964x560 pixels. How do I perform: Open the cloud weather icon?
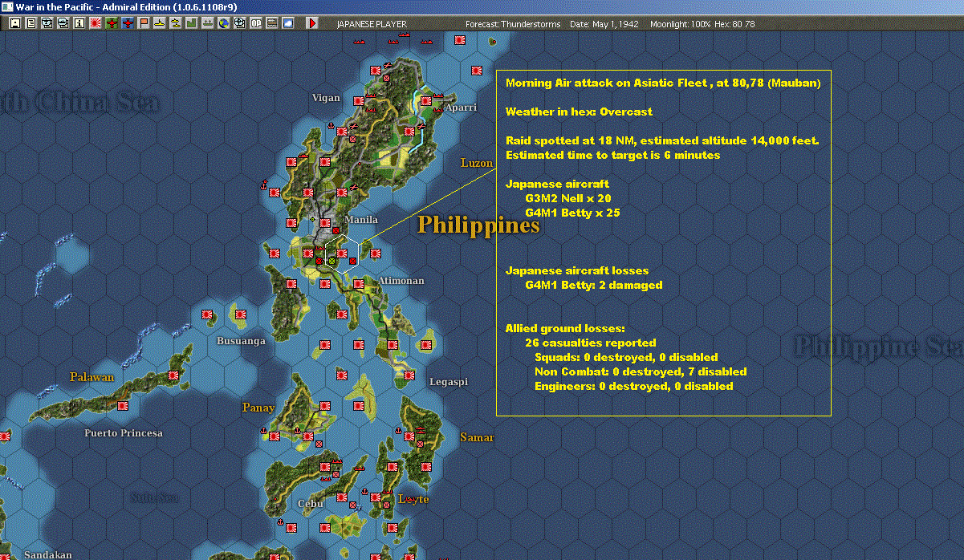[287, 23]
